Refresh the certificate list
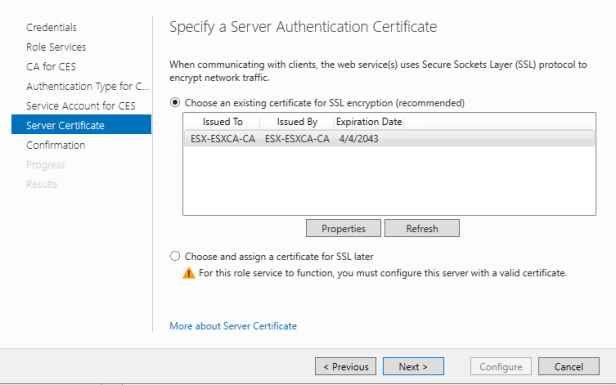Screen dimensions: 616x385 [422, 228]
